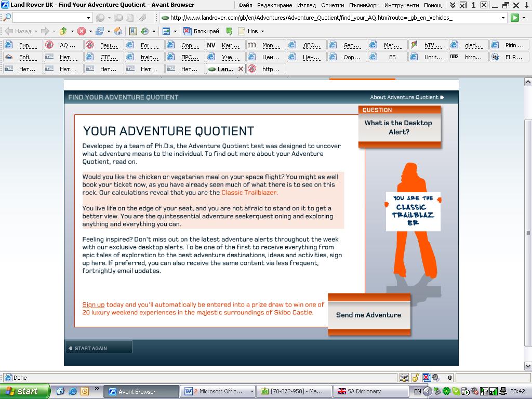Click the Windows start button
Viewport: 532px width, 399px height.
(x=25, y=391)
